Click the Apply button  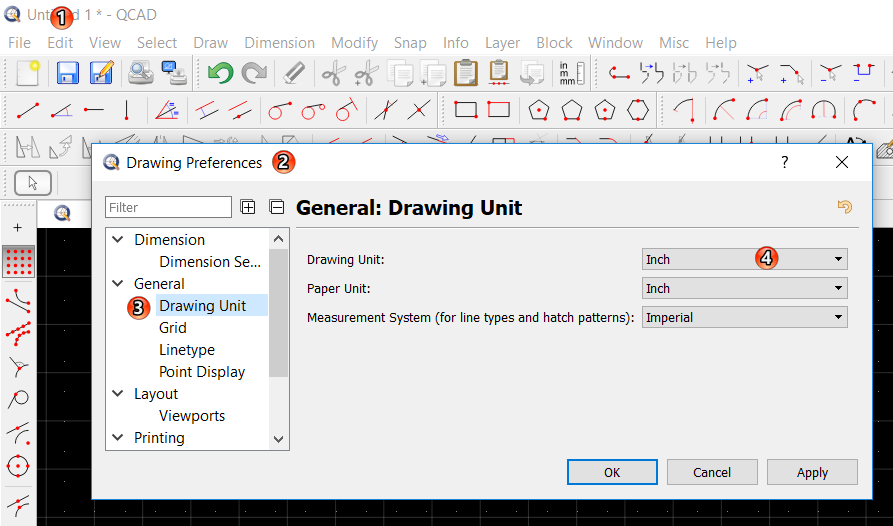pyautogui.click(x=812, y=472)
